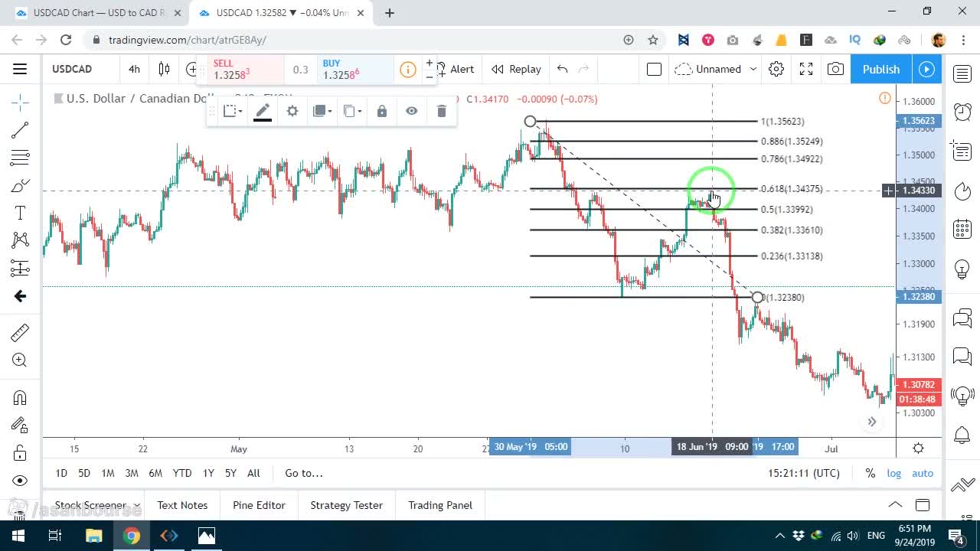Select the YTD time range

click(182, 473)
